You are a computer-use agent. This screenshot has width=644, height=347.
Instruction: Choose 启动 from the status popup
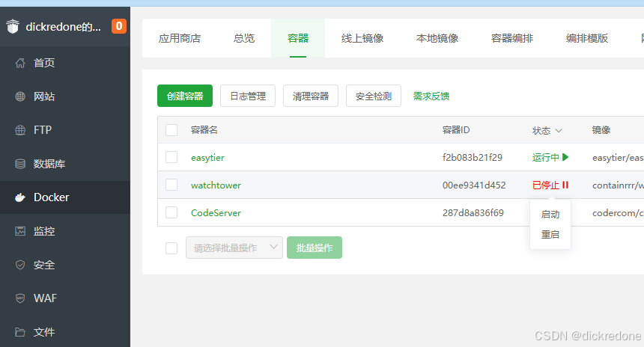point(550,214)
